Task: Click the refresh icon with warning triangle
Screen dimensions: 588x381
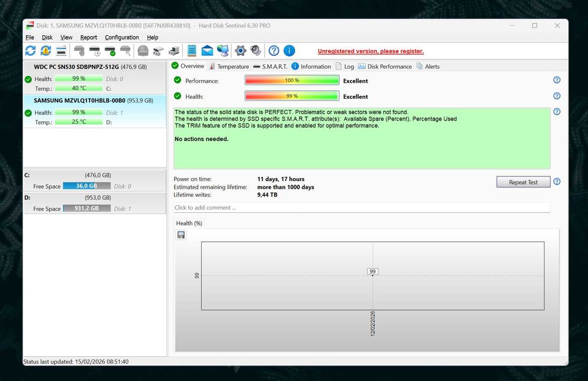Action: pyautogui.click(x=46, y=51)
